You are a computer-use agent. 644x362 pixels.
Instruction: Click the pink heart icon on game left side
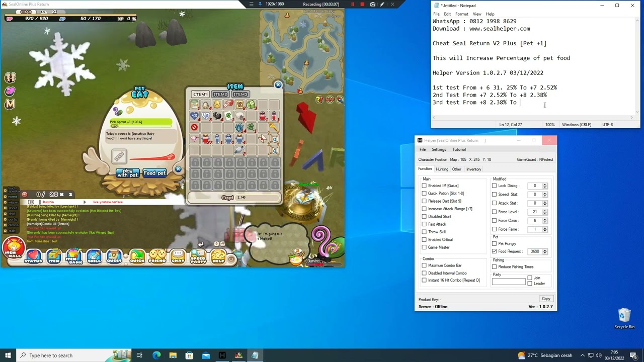point(10,91)
